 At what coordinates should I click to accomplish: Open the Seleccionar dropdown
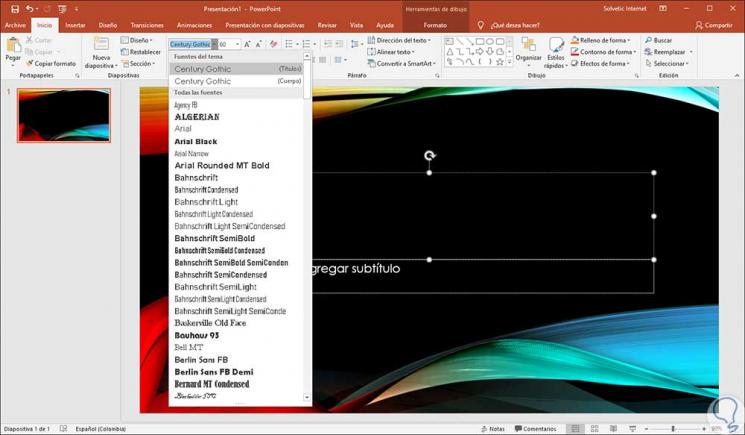(667, 63)
